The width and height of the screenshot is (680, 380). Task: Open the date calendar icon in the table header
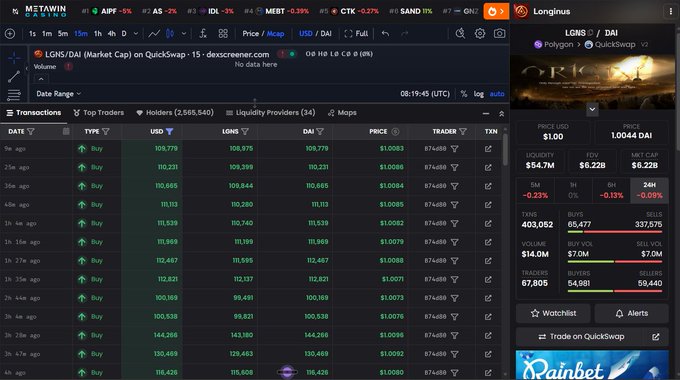coord(66,131)
